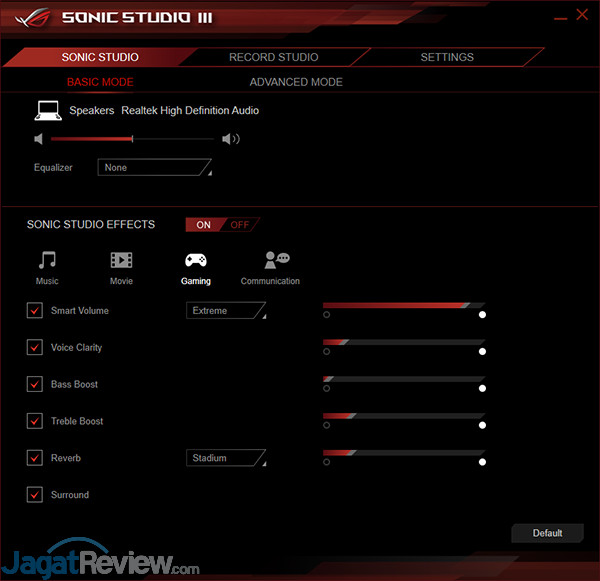Click the SONIC STUDIO EFFECTS heading
Screen dimensions: 600x581
coord(91,224)
